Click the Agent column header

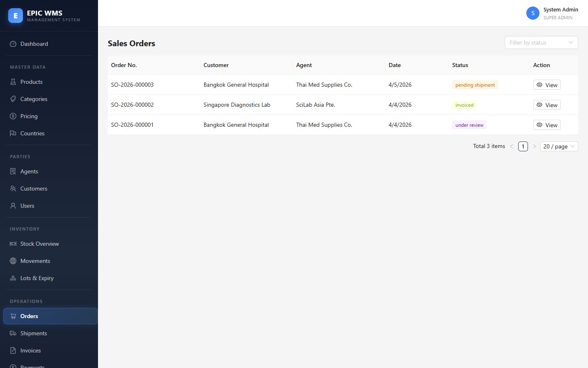(339, 65)
